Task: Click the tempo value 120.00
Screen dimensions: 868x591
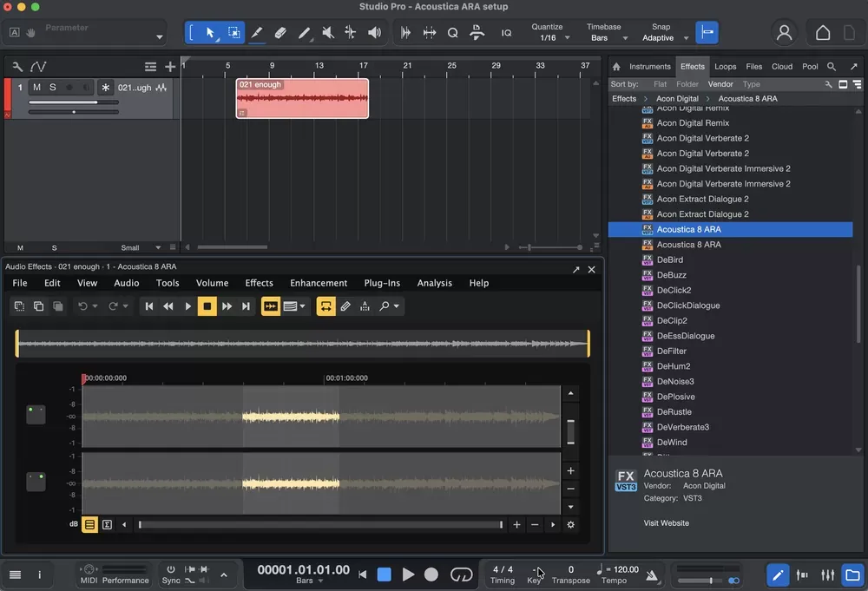Action: 626,569
